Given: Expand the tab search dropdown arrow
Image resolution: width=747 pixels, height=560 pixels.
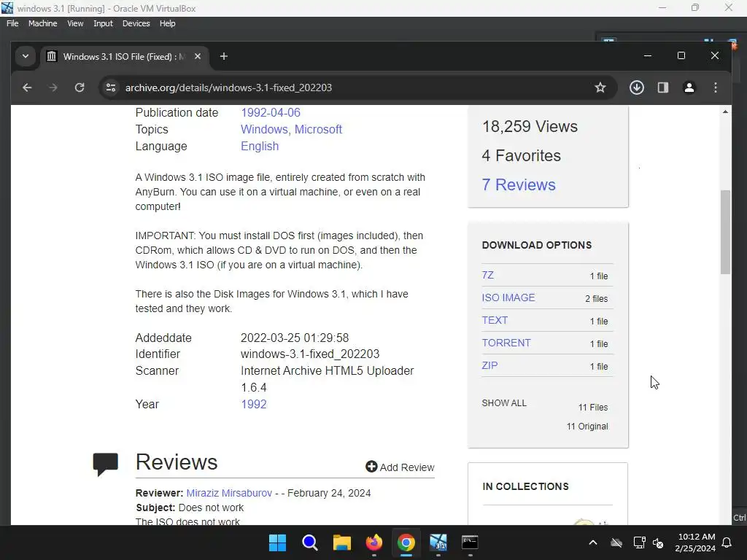Looking at the screenshot, I should tap(26, 56).
